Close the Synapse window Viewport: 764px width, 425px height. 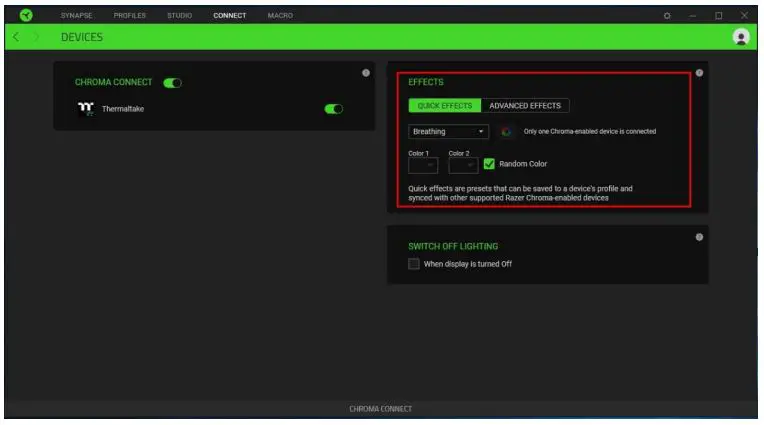744,16
